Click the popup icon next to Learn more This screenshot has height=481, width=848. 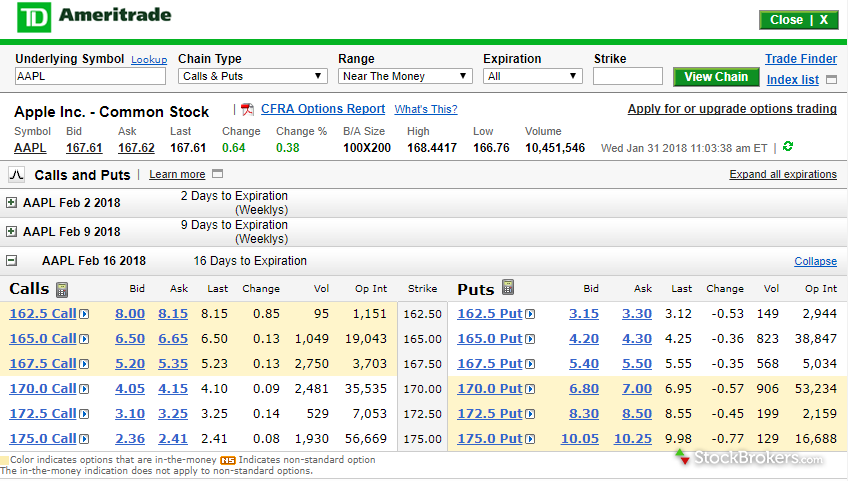click(x=217, y=174)
